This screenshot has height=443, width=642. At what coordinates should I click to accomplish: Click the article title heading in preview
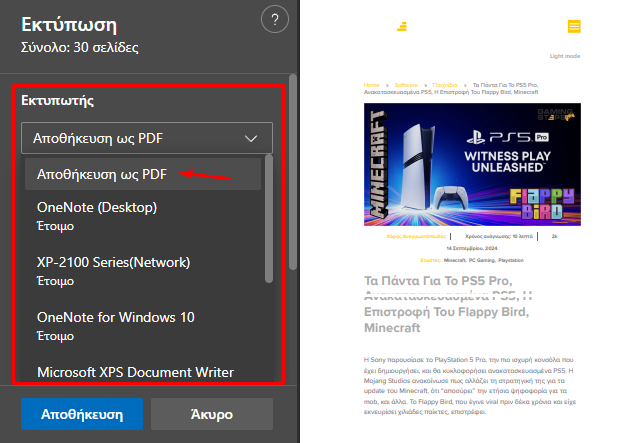point(448,304)
